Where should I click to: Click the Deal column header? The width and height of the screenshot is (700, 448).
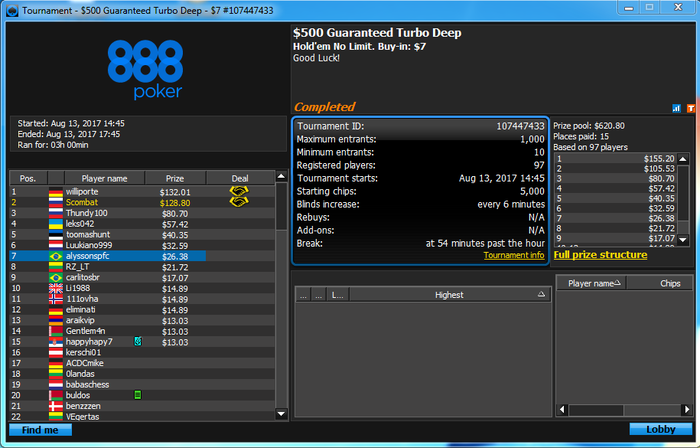point(240,178)
